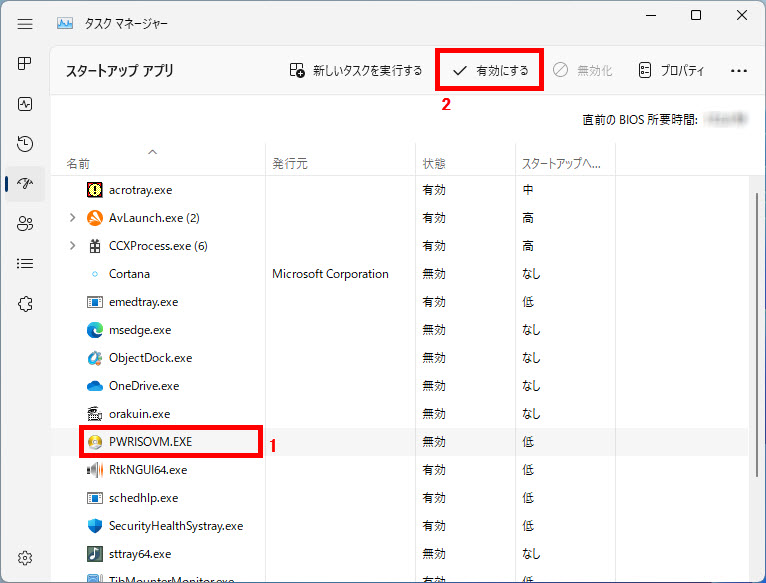The height and width of the screenshot is (583, 766).
Task: Select the PWRISOVM.EXE row
Action: click(152, 442)
